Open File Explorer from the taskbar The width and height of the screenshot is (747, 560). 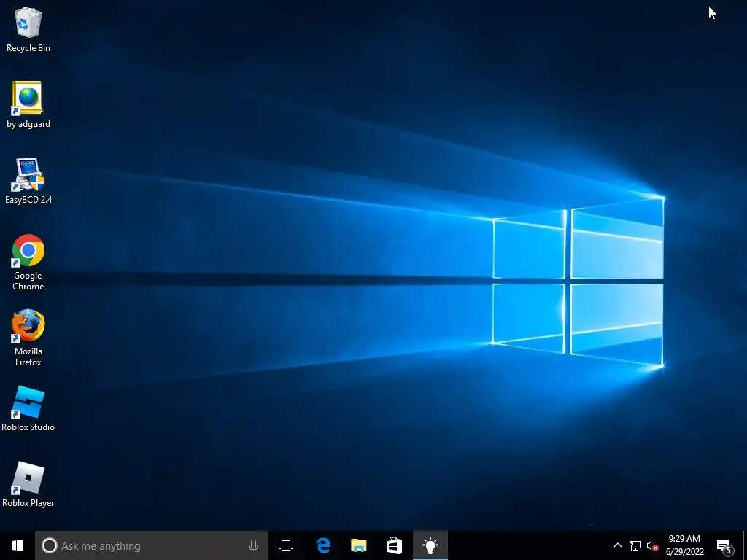point(359,545)
